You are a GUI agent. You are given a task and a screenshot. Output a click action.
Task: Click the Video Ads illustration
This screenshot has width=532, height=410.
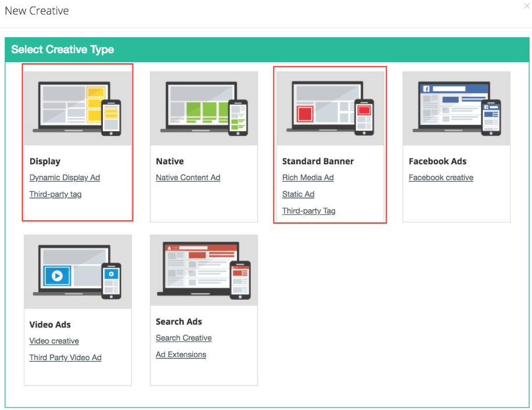click(77, 272)
